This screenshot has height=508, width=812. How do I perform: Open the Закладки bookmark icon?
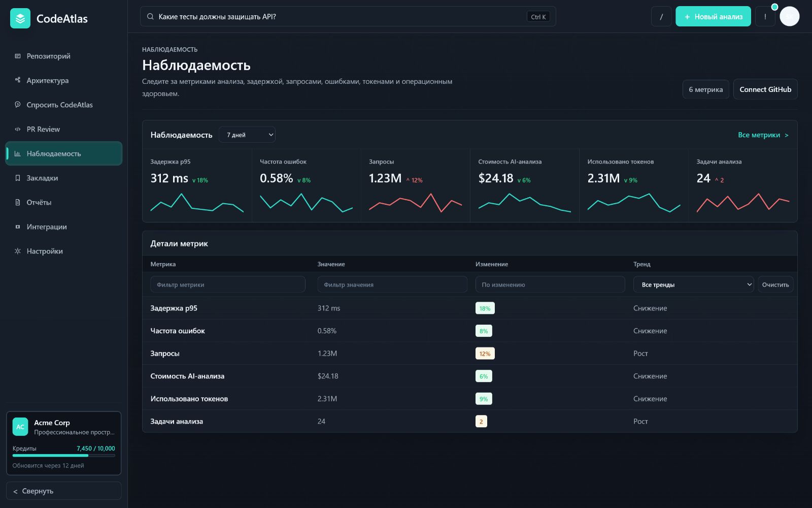click(x=18, y=178)
